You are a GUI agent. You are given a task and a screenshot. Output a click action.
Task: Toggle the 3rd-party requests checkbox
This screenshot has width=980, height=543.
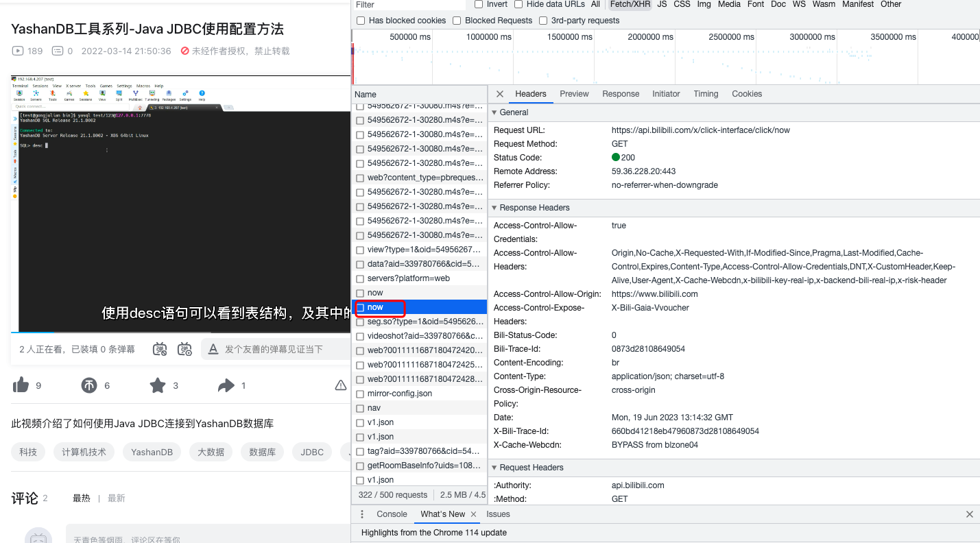tap(543, 21)
